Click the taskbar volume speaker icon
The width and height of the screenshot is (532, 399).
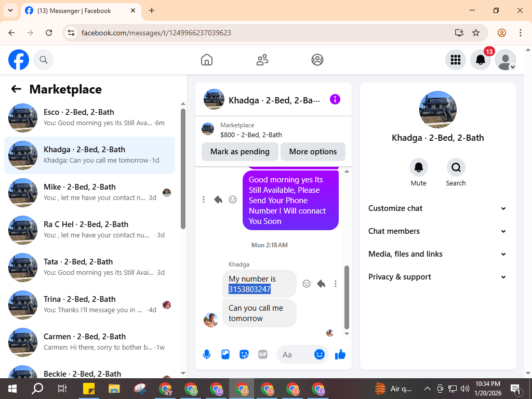coord(464,389)
